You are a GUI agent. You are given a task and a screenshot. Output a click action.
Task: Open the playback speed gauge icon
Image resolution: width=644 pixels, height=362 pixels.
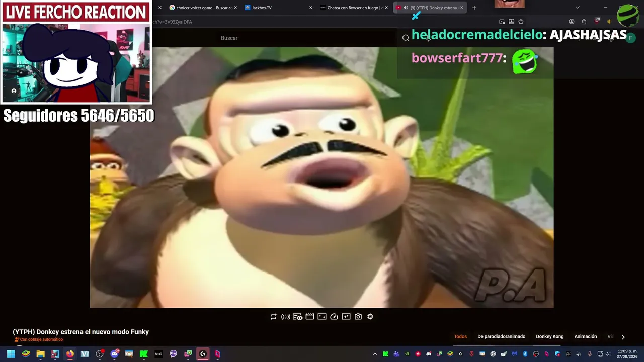coord(334,317)
